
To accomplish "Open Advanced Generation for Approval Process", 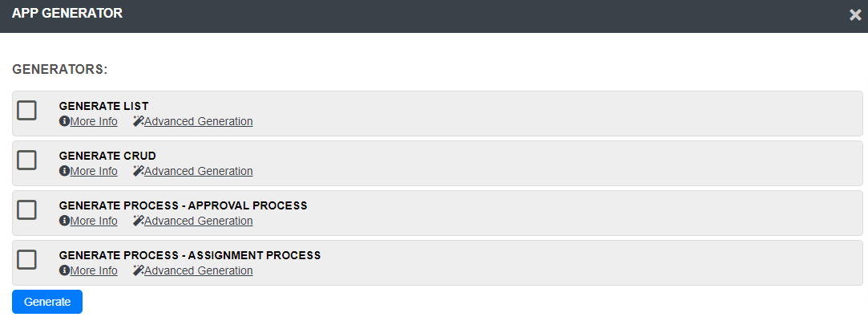I will pos(198,221).
